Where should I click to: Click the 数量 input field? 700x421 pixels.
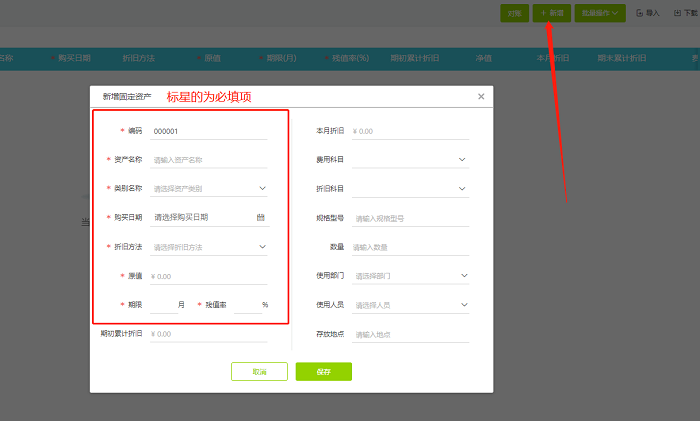point(410,247)
